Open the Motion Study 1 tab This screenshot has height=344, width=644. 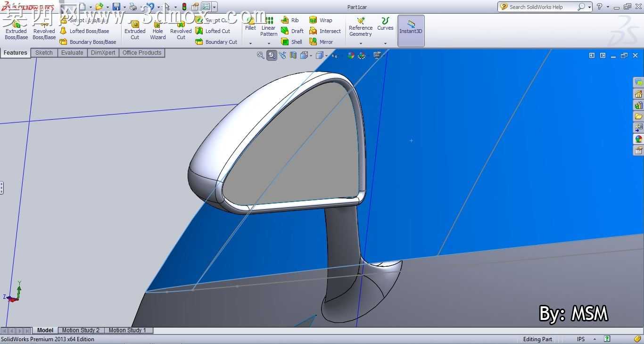click(127, 330)
